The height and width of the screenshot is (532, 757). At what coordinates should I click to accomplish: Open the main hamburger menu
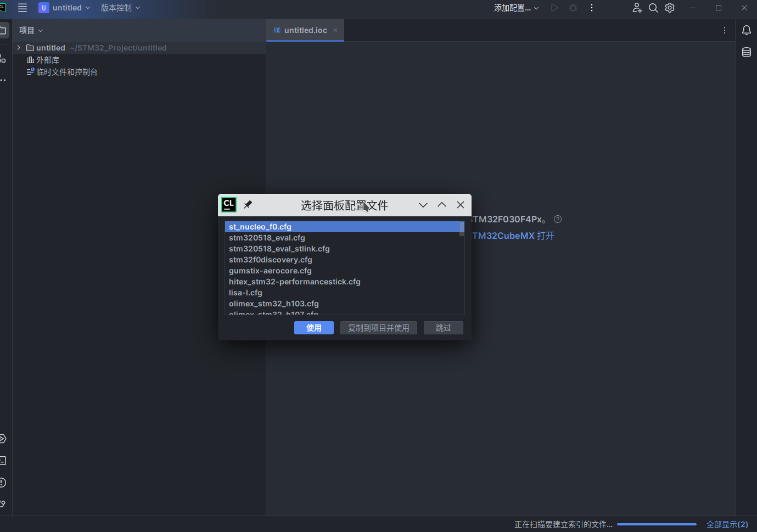coord(23,8)
